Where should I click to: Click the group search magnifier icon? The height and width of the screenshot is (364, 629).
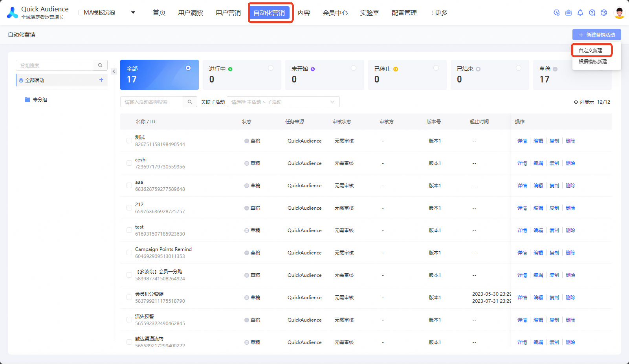tap(100, 65)
